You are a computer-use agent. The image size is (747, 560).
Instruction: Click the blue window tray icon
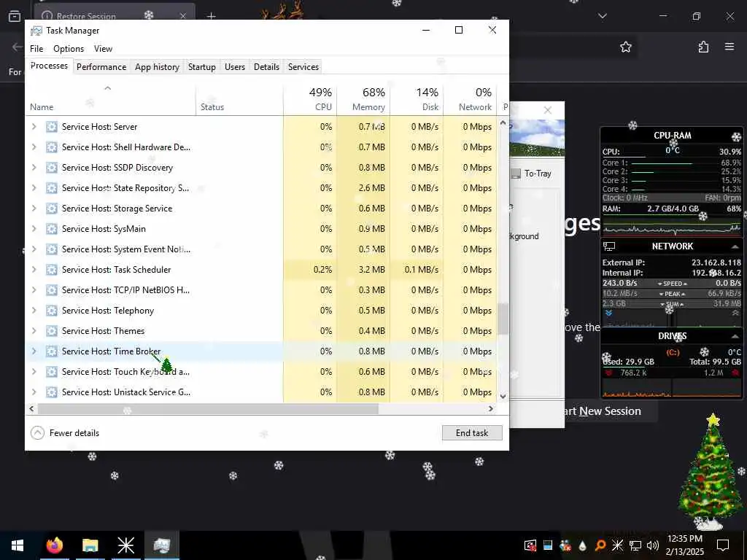point(547,545)
